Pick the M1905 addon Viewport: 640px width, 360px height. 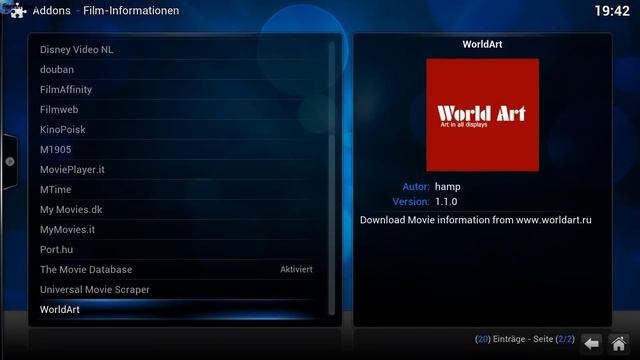[178, 149]
